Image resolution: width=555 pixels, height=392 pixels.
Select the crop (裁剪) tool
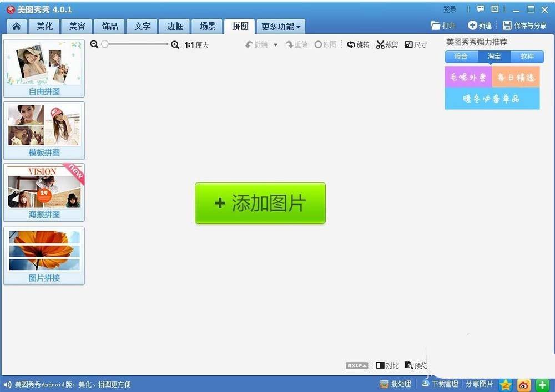[387, 44]
